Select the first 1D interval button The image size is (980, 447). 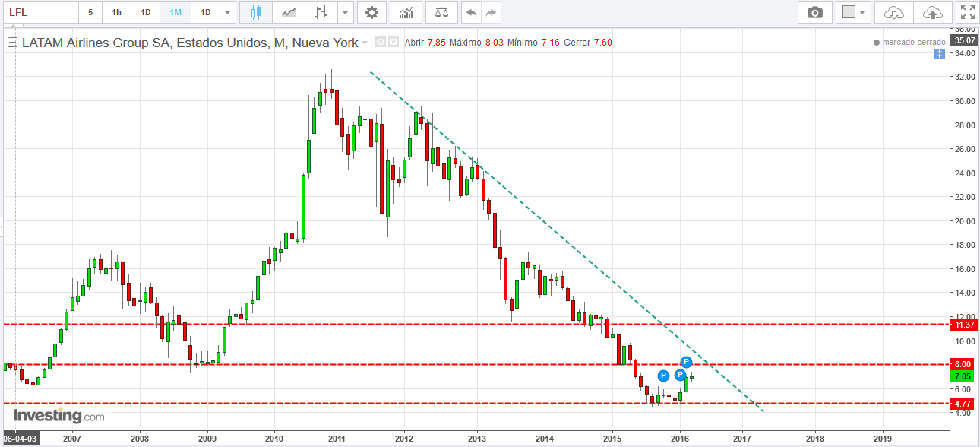145,12
